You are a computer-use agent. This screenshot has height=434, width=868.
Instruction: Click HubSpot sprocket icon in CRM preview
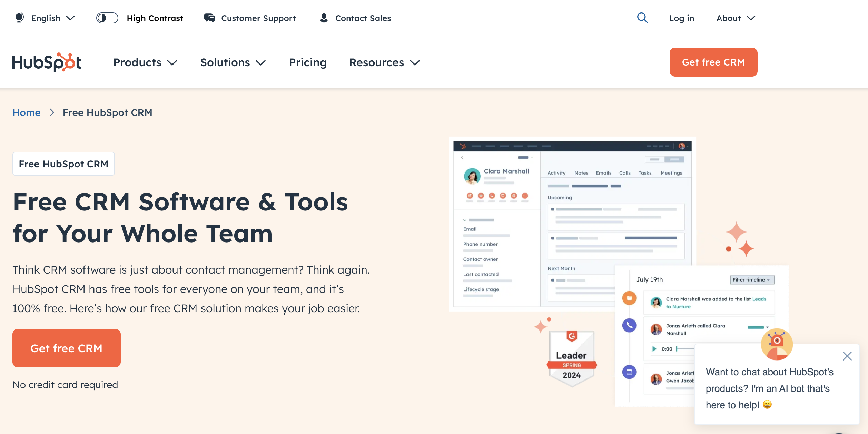[463, 146]
